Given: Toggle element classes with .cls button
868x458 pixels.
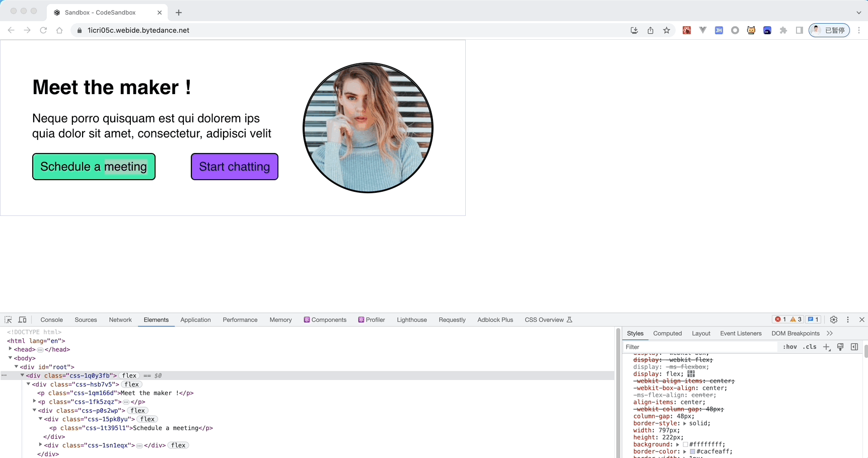Looking at the screenshot, I should 810,347.
